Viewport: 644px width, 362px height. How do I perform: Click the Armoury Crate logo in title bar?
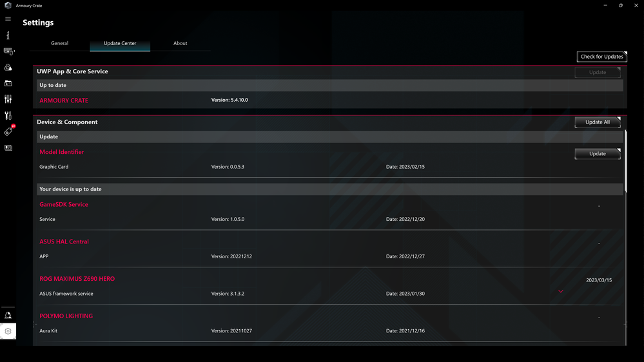point(8,5)
